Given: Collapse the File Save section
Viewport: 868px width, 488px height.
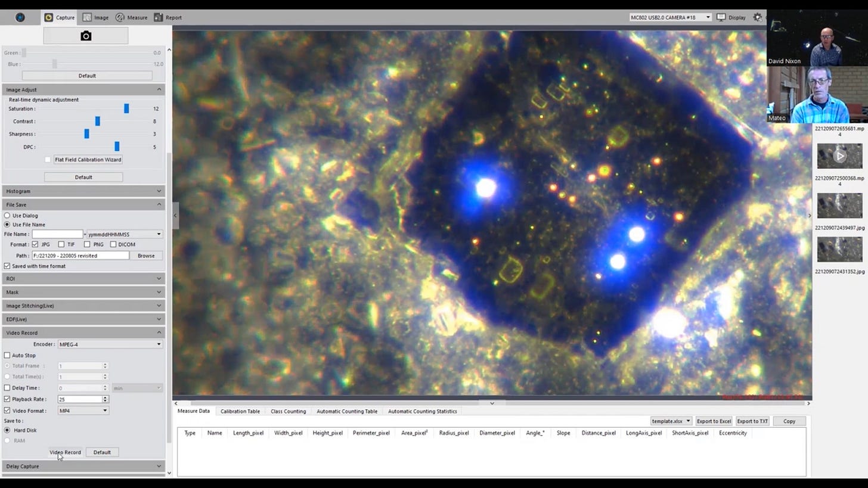Looking at the screenshot, I should (x=83, y=205).
